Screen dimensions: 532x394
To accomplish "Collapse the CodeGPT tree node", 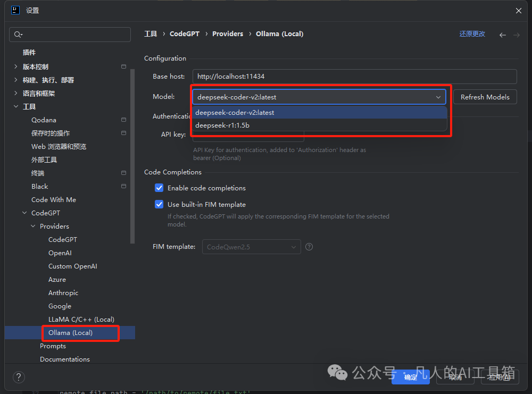I will 24,213.
